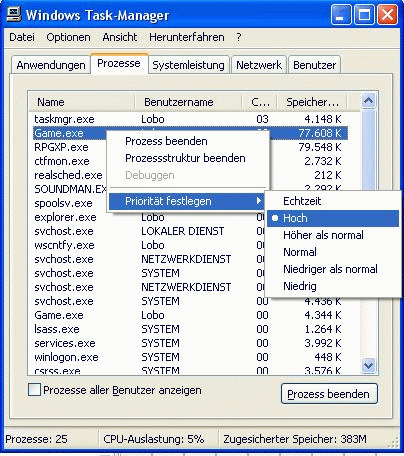Select the services.exe process
Image resolution: width=404 pixels, height=456 pixels.
click(65, 343)
